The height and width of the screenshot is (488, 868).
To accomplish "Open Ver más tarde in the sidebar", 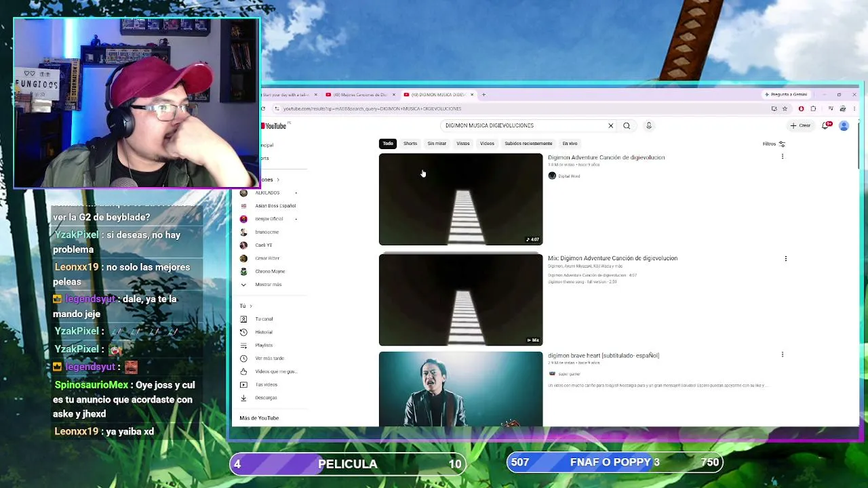I will point(268,359).
